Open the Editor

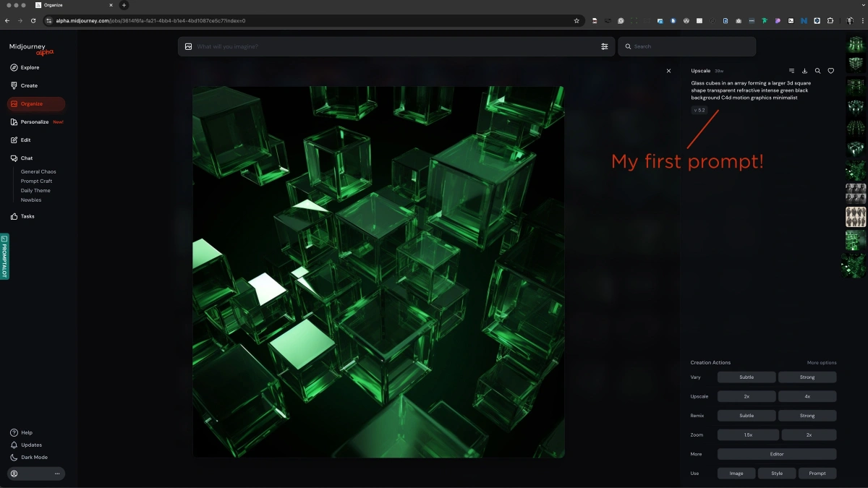(777, 454)
